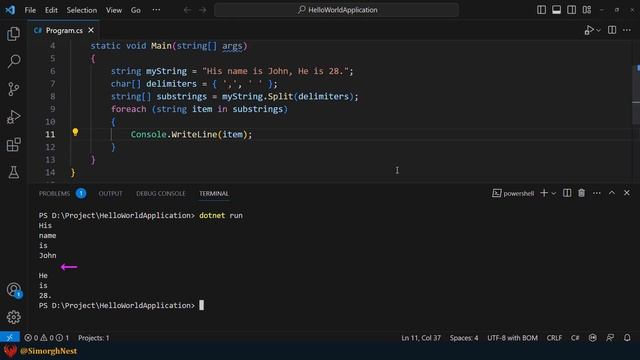Open remote window indicator in status bar
Screen dimensions: 640x360
10,338
